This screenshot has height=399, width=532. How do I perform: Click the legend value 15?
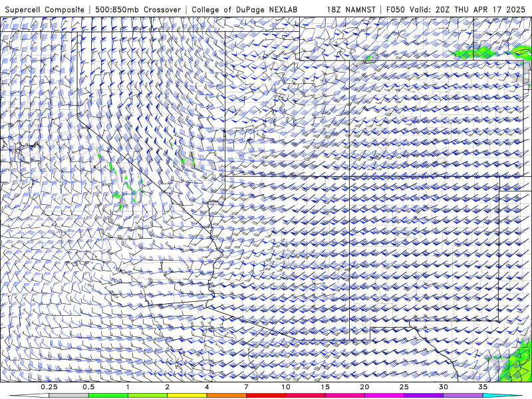(325, 387)
